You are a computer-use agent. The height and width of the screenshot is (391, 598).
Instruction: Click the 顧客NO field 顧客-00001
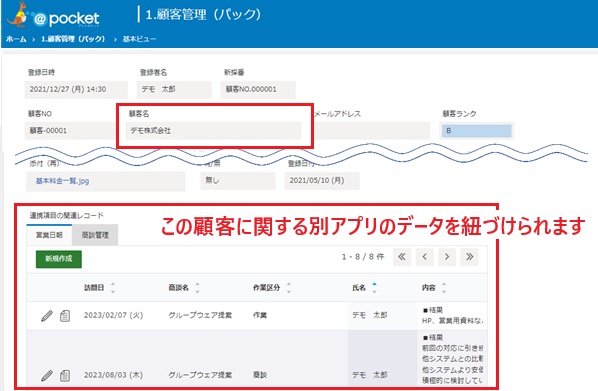70,131
